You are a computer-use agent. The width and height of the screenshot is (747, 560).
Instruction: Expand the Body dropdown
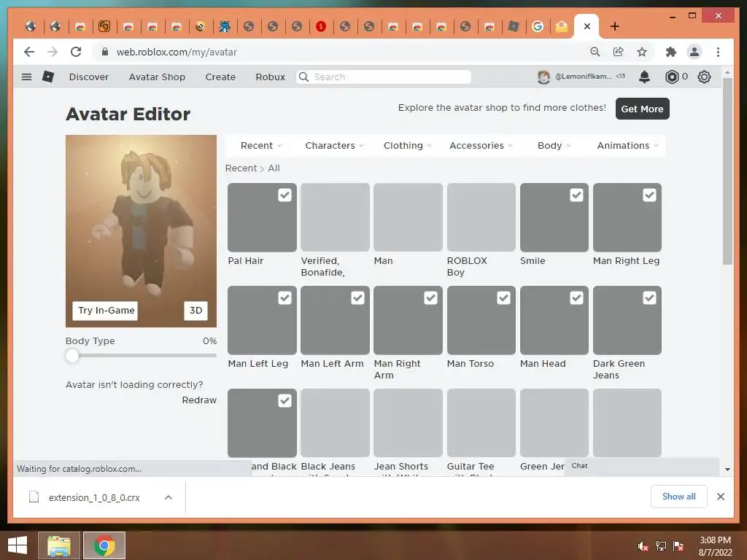554,146
